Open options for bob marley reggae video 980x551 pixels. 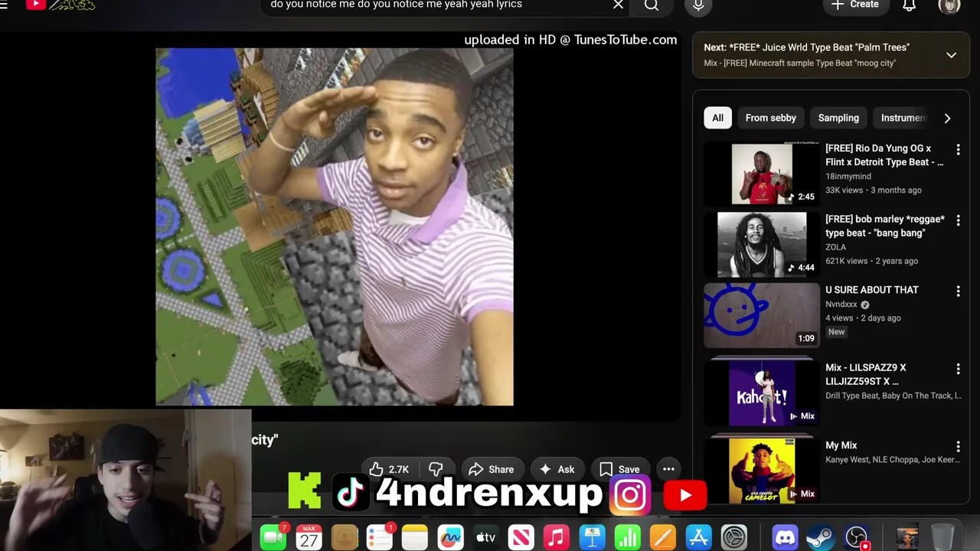(x=958, y=220)
